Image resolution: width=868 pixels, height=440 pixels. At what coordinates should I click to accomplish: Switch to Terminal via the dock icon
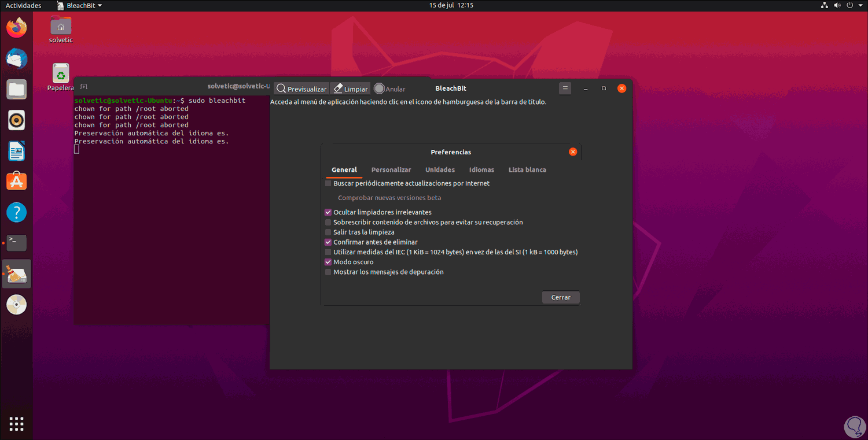click(x=17, y=243)
